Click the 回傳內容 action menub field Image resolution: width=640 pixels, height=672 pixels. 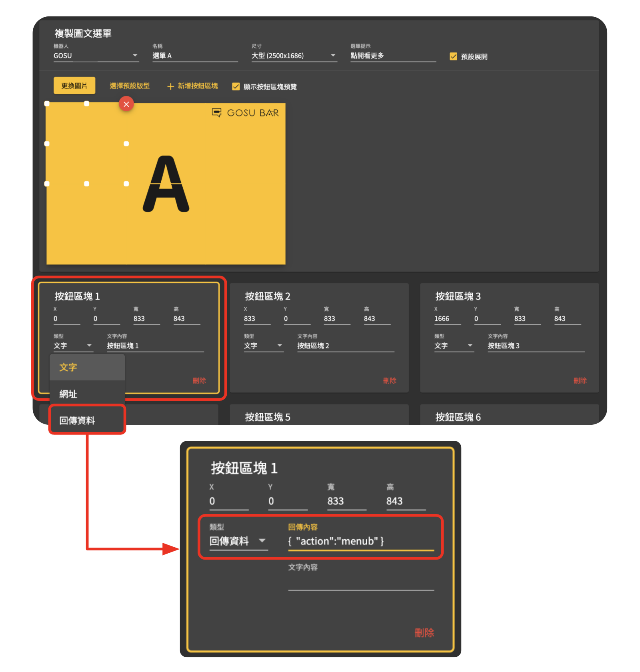pos(361,541)
